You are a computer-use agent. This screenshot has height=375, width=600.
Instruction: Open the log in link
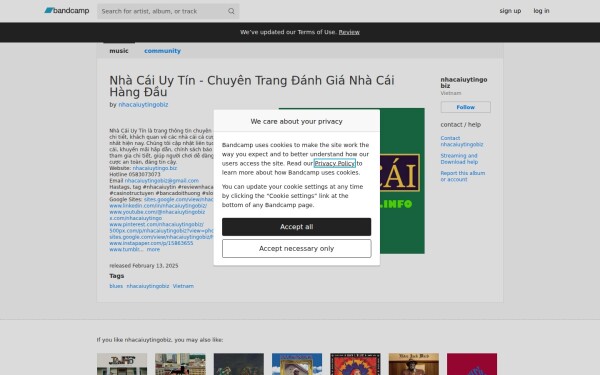pos(541,11)
